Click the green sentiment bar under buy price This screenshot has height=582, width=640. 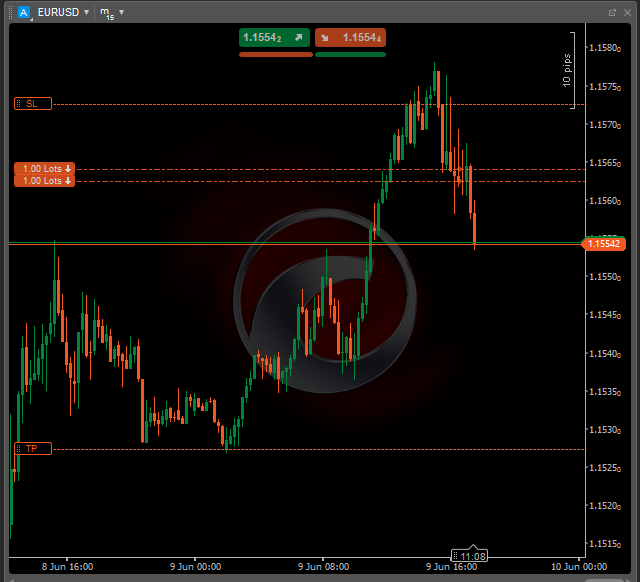[350, 54]
